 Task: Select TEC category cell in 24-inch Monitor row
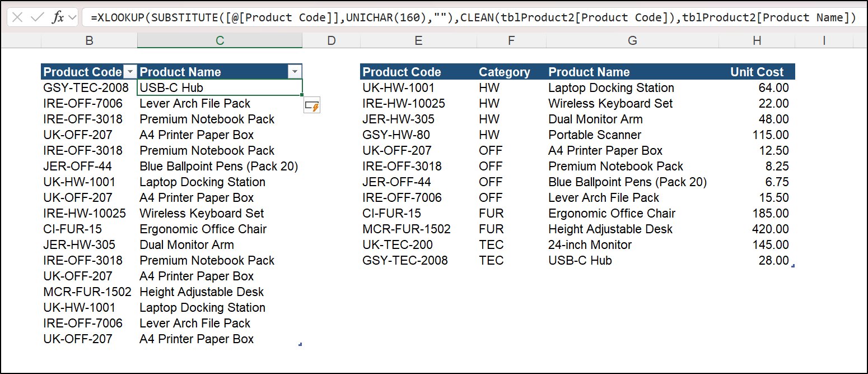point(511,244)
